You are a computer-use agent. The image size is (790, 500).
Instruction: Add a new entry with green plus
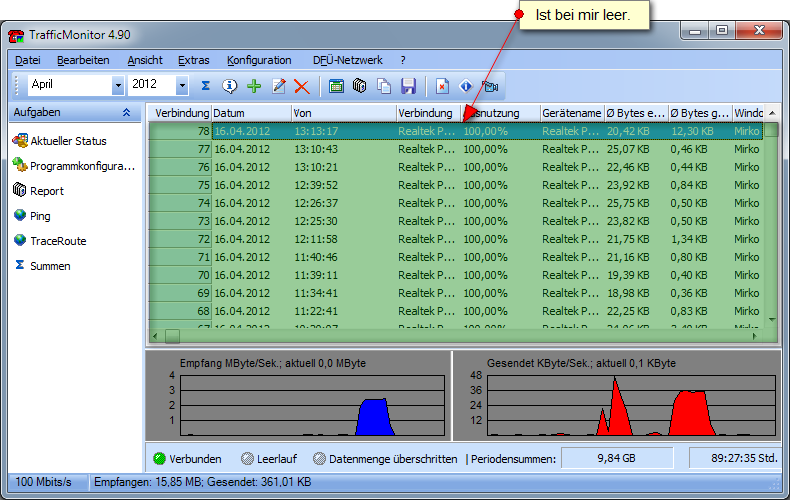[254, 86]
